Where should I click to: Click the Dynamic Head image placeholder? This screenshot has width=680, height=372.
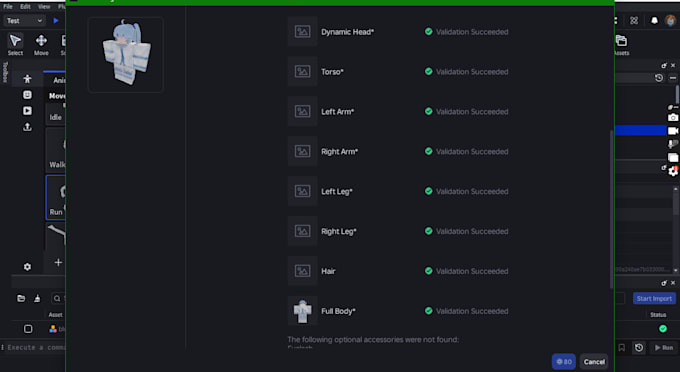click(302, 31)
